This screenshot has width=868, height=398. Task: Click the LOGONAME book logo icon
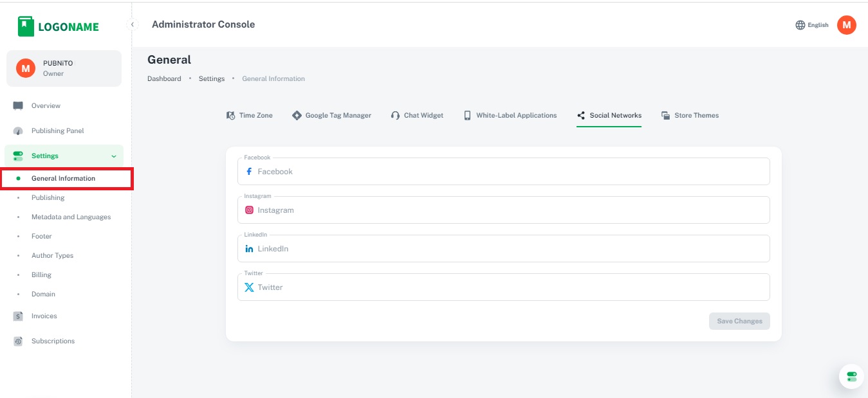tap(26, 26)
